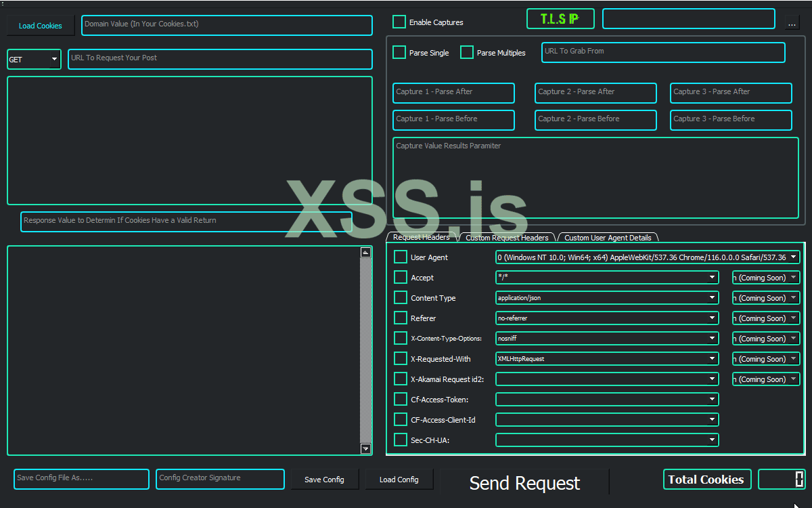Click the request body text area

[189, 140]
